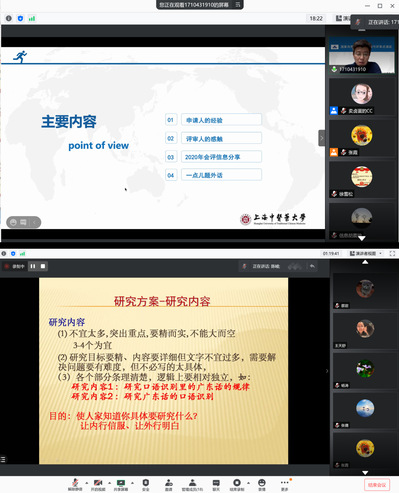399x493 pixels.
Task: Stop the recording with the square button
Action: point(43,266)
